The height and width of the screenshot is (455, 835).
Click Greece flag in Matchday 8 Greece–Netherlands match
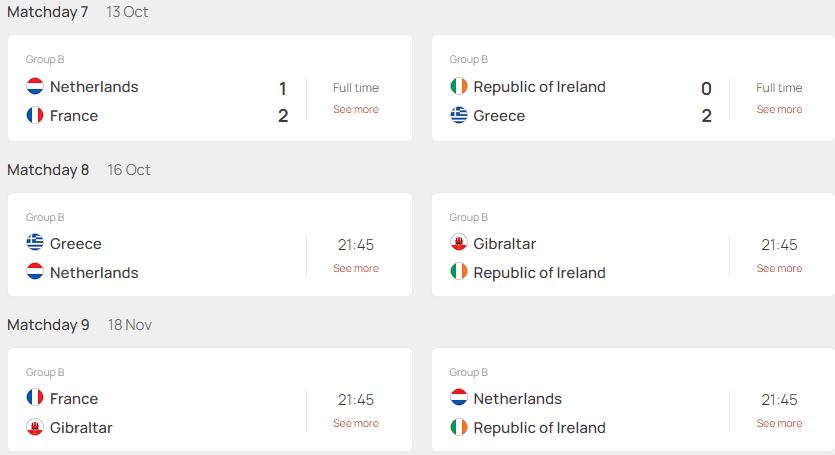(x=35, y=242)
